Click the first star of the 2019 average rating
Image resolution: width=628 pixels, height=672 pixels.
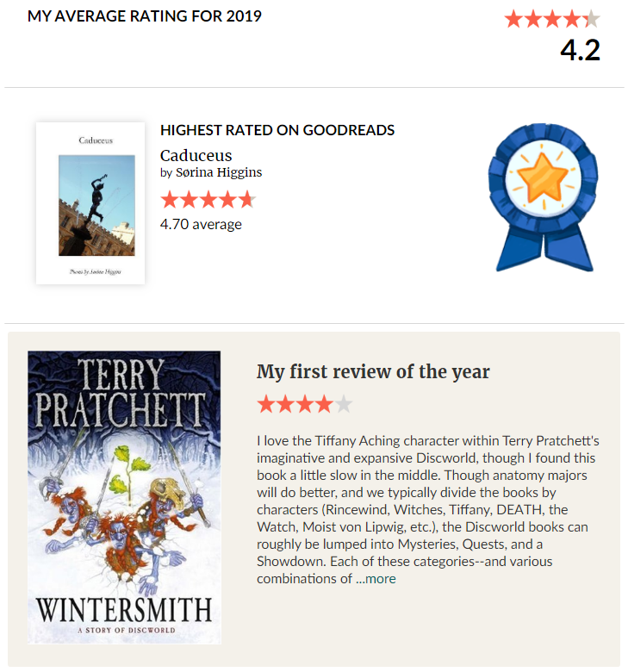[x=514, y=19]
